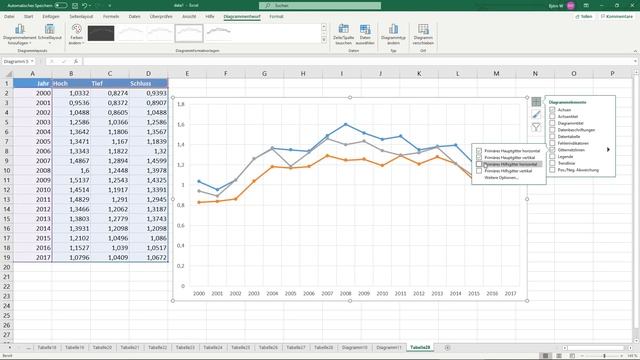
Task: Open chart styles brush button
Action: pyautogui.click(x=536, y=115)
